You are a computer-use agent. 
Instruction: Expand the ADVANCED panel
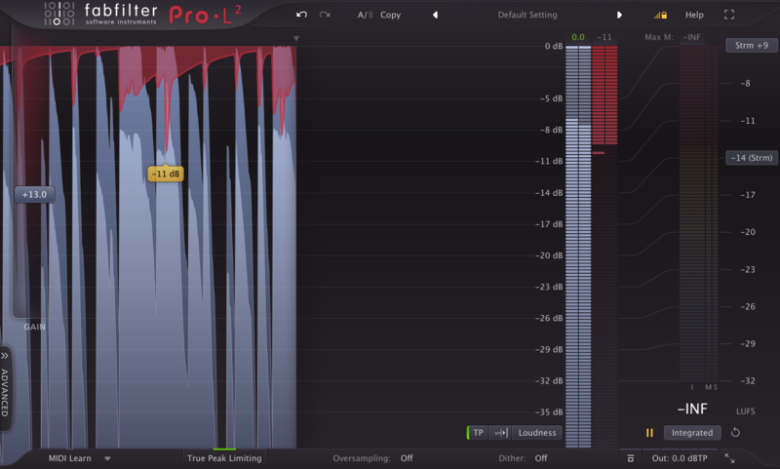click(5, 388)
